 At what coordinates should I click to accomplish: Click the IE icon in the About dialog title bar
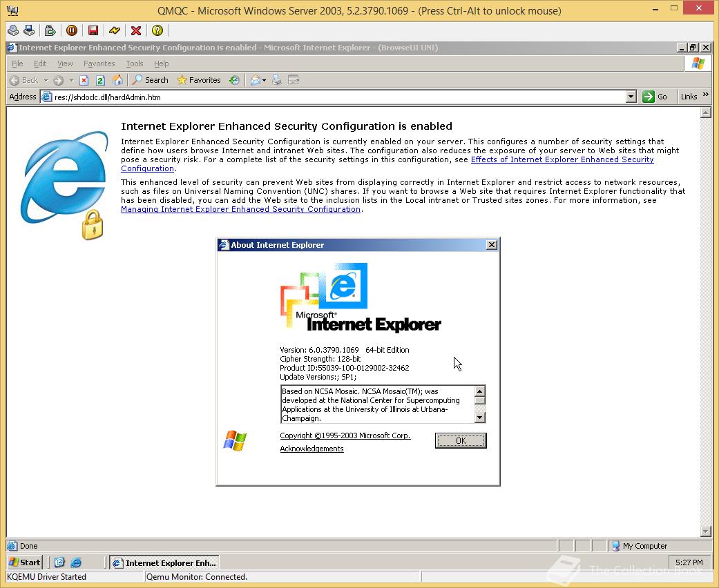224,245
